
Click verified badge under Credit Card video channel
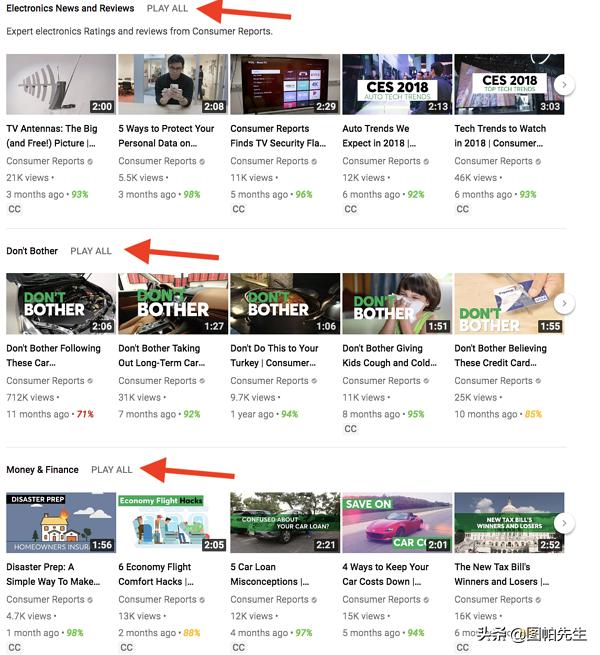pyautogui.click(x=538, y=381)
